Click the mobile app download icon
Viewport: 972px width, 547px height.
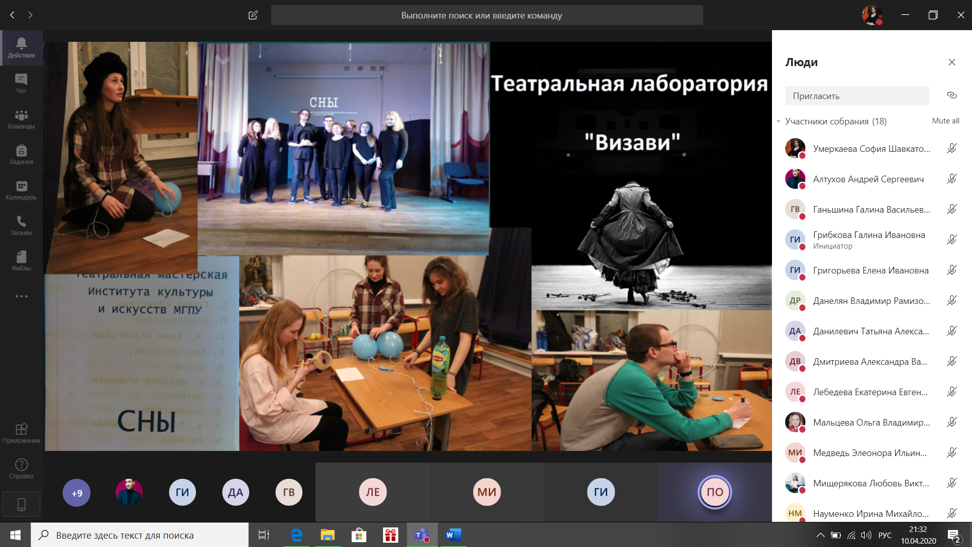coord(21,504)
